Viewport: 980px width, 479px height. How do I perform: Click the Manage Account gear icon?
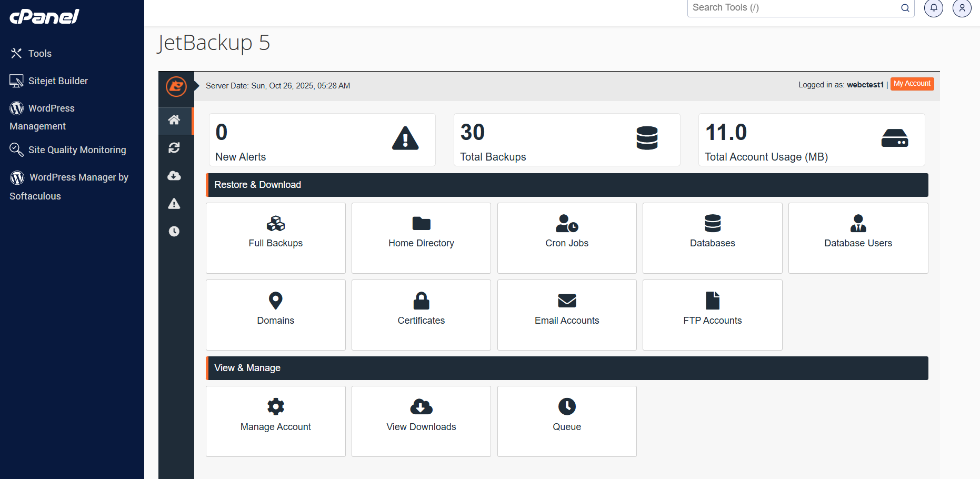tap(276, 406)
